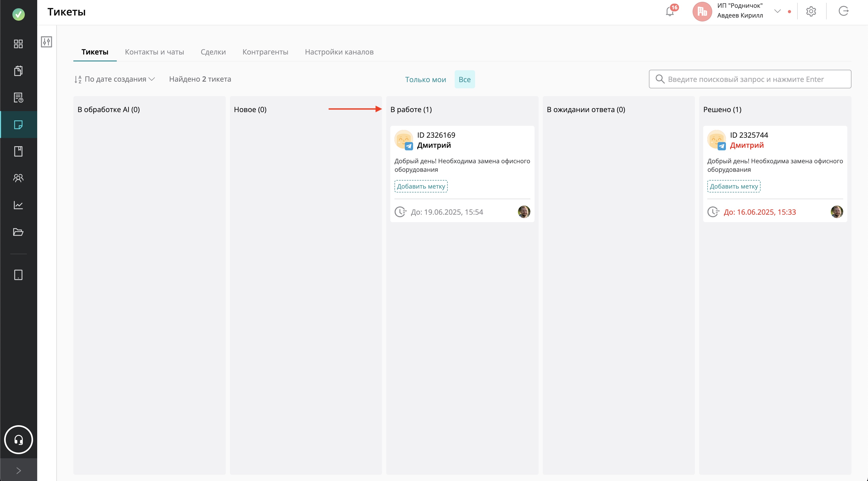Open the notifications bell icon

[x=670, y=11]
